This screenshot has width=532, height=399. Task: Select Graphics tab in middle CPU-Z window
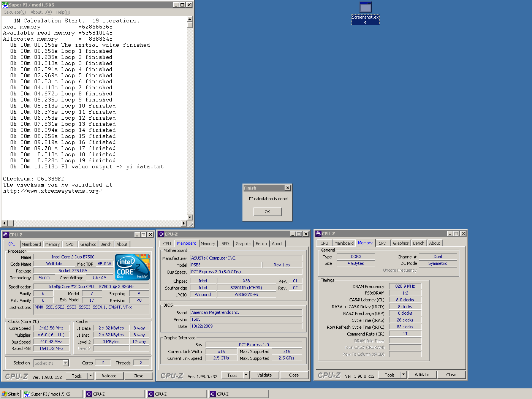pyautogui.click(x=244, y=244)
